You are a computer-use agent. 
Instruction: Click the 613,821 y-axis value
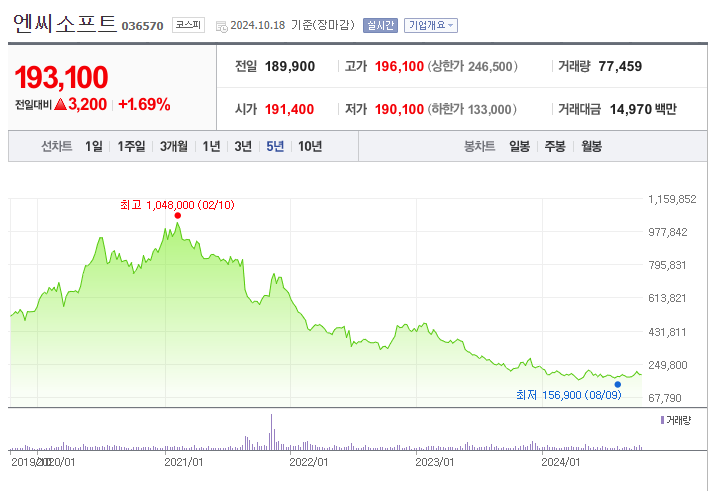(667, 298)
